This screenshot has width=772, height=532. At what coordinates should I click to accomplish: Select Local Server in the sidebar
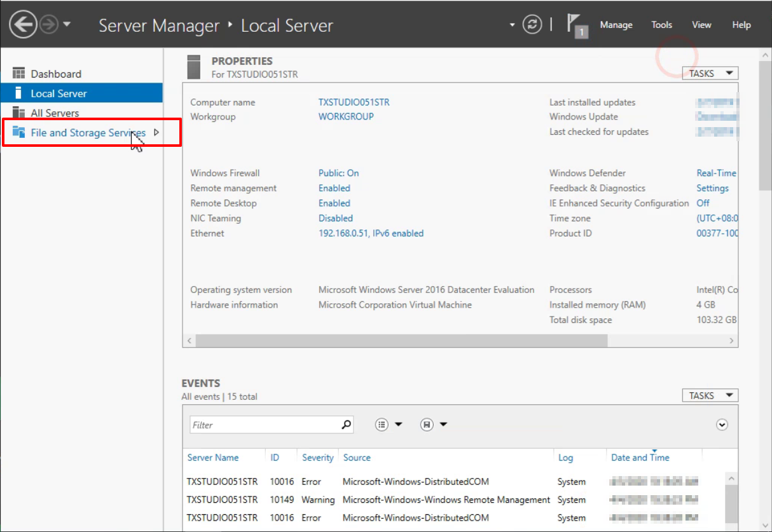(81, 93)
